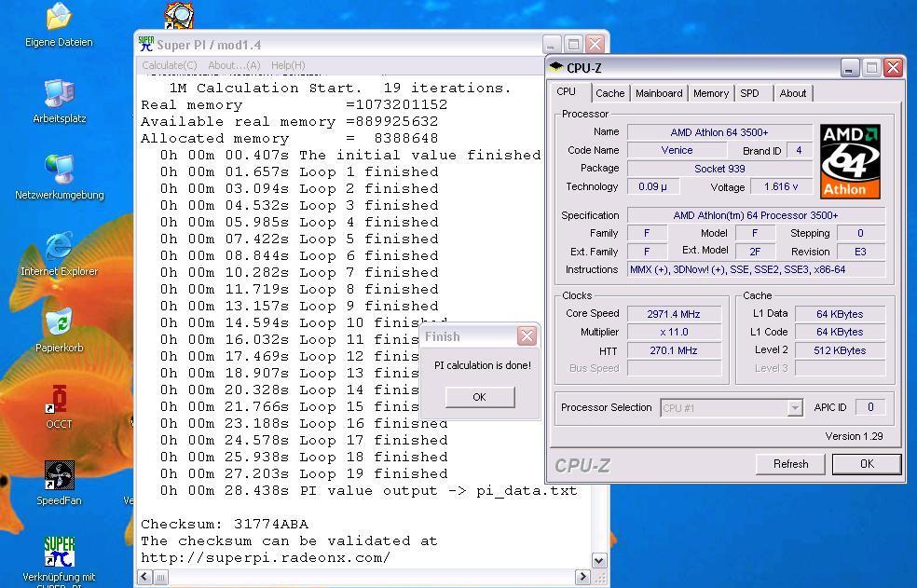Open the Super PI desktop shortcut icon
The height and width of the screenshot is (588, 917).
(x=59, y=552)
